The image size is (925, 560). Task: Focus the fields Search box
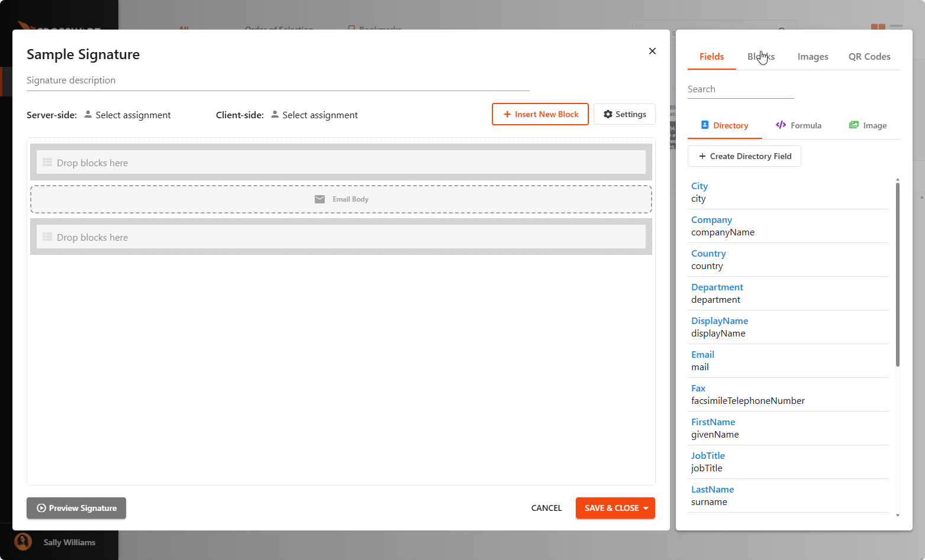point(740,89)
